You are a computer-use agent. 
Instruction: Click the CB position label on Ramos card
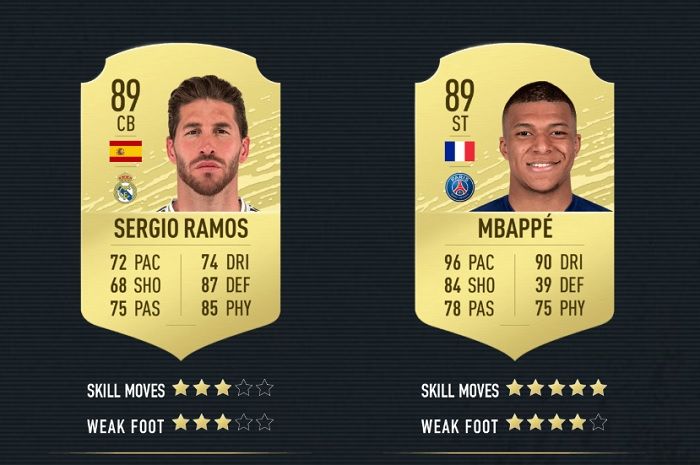point(126,124)
